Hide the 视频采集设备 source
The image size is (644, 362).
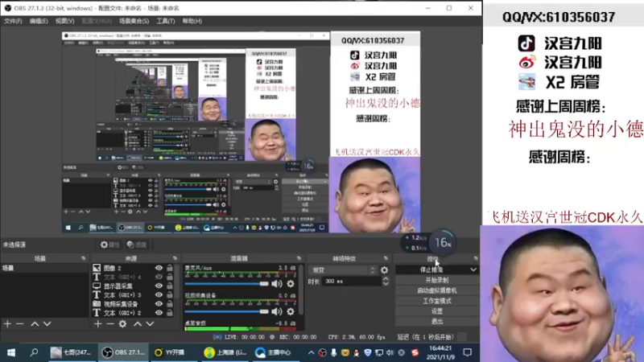(x=159, y=304)
